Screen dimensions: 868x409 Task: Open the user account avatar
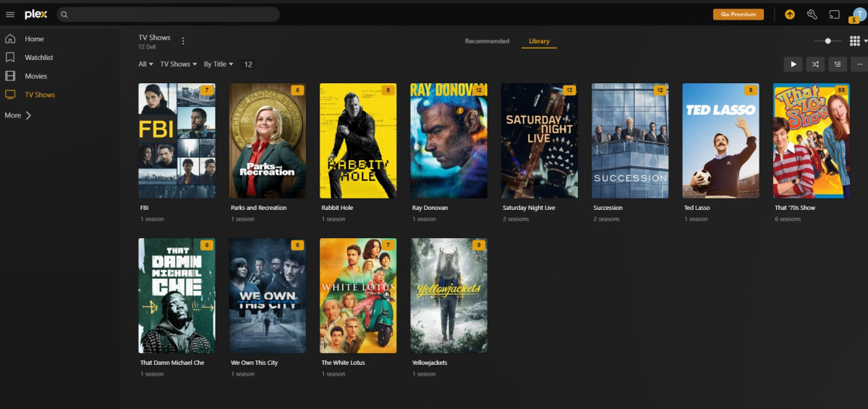pyautogui.click(x=858, y=14)
